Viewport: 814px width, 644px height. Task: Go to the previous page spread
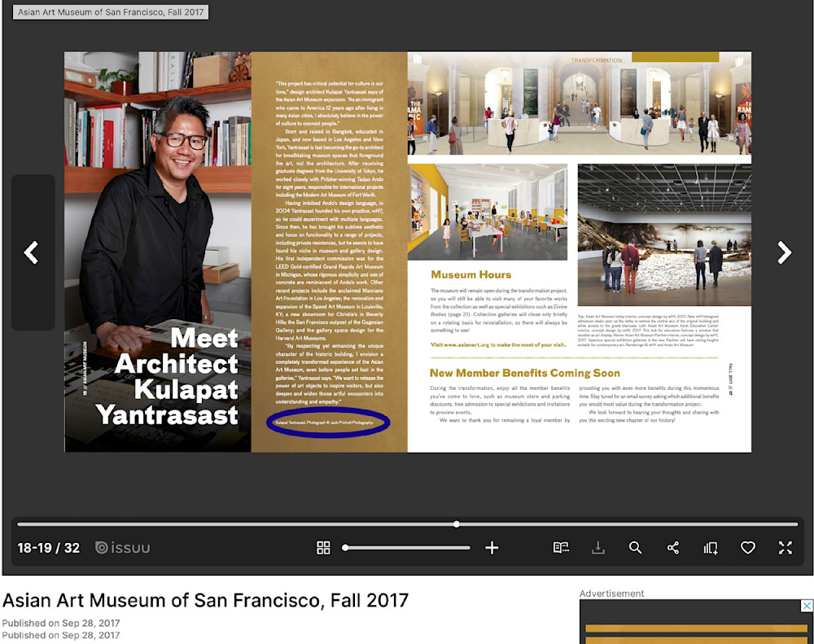[33, 252]
